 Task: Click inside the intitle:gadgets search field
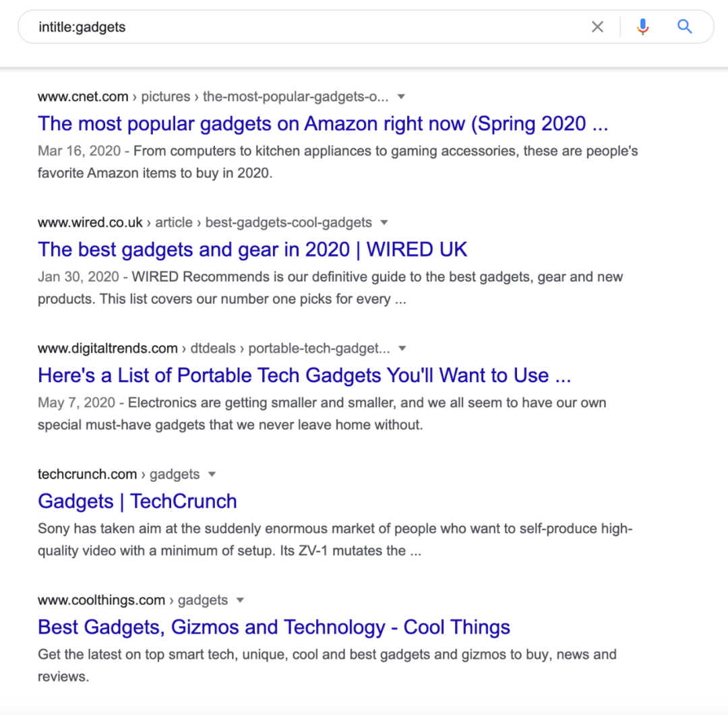coord(307,27)
